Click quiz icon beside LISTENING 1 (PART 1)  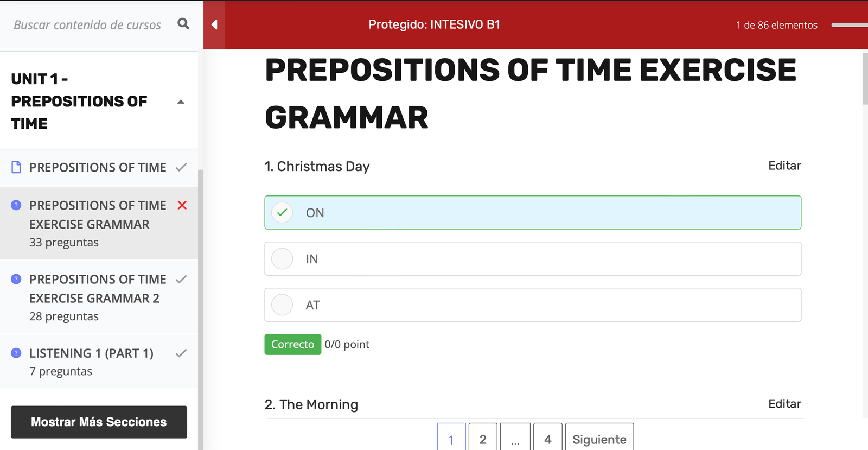(x=16, y=353)
